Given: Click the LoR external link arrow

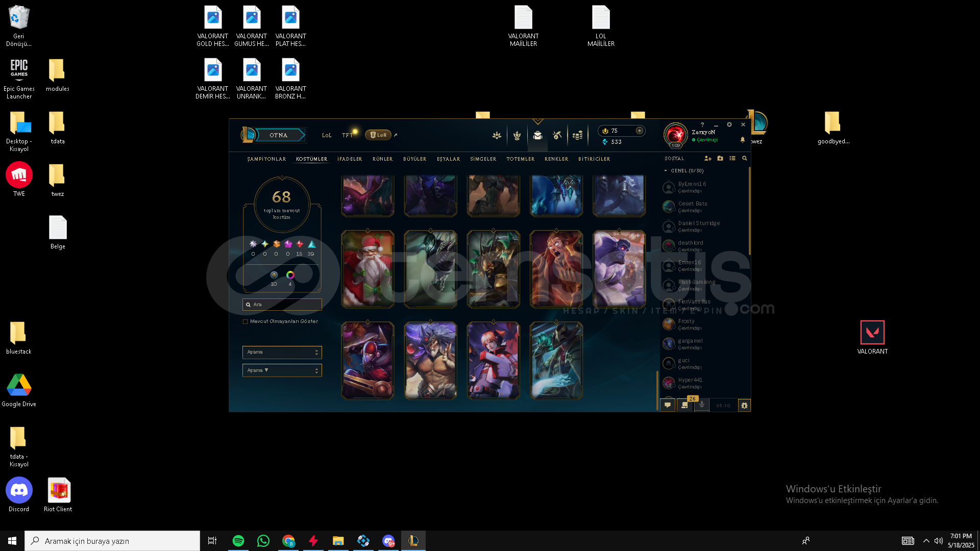Looking at the screenshot, I should pyautogui.click(x=396, y=135).
